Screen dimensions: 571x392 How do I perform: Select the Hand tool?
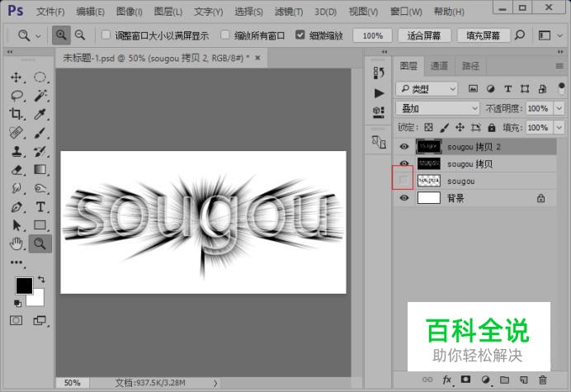click(16, 243)
